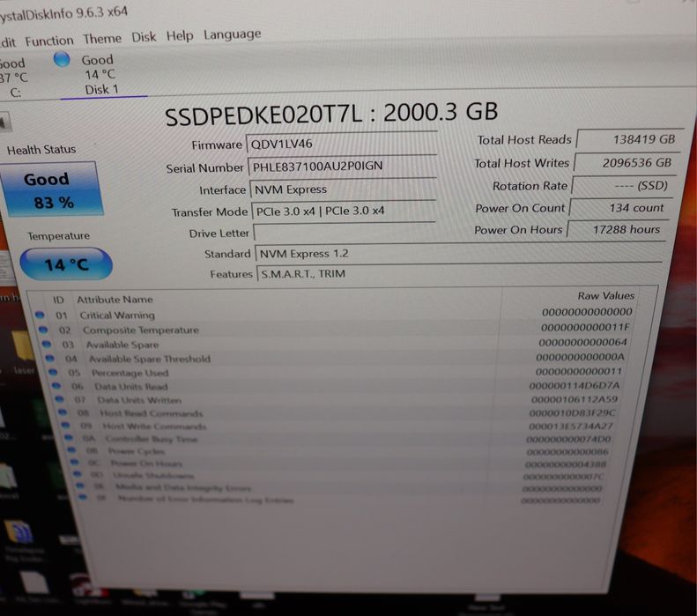Click status dot beside Data Units Read
Screen dimensions: 697x616
pyautogui.click(x=56, y=385)
